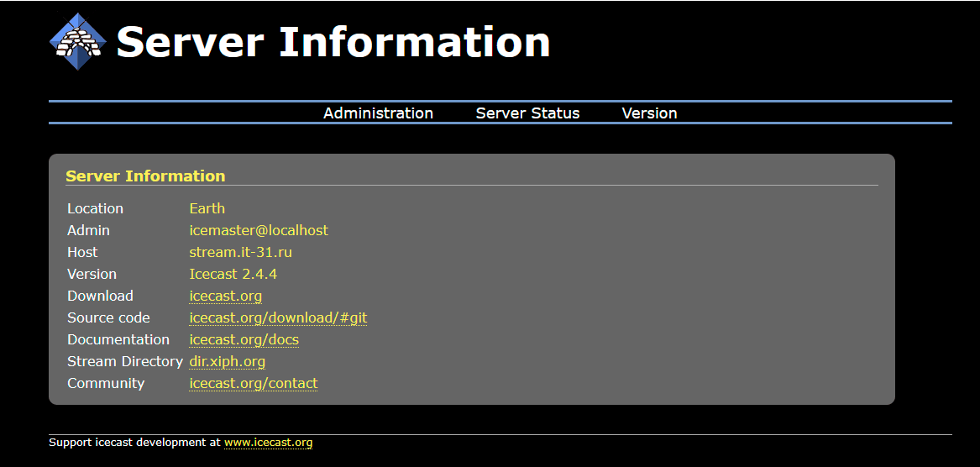Select the Location row label

(x=95, y=209)
